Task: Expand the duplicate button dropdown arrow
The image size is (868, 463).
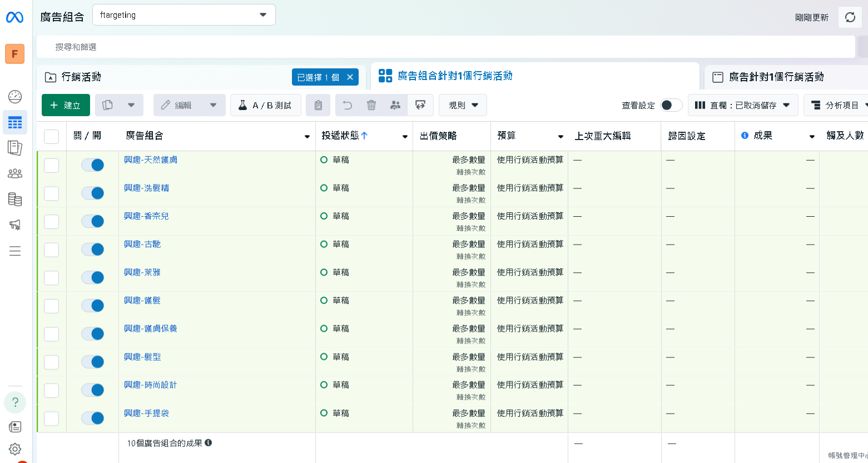Action: (x=131, y=105)
